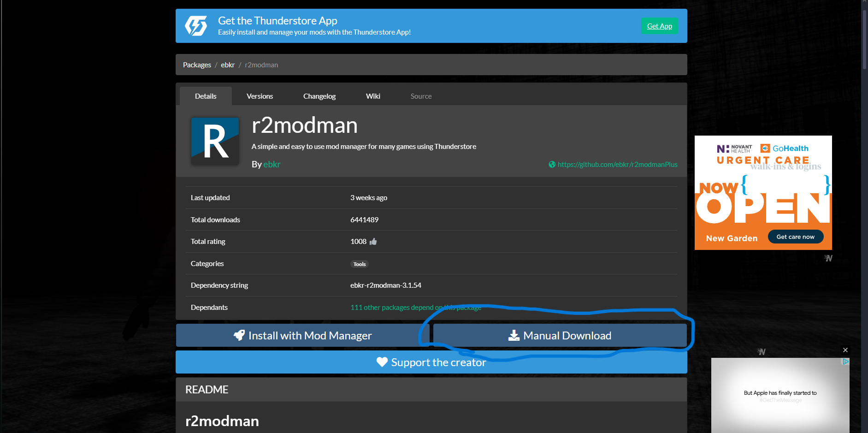Click the Thunderstore lightning logo icon
Image resolution: width=868 pixels, height=433 pixels.
(x=196, y=26)
